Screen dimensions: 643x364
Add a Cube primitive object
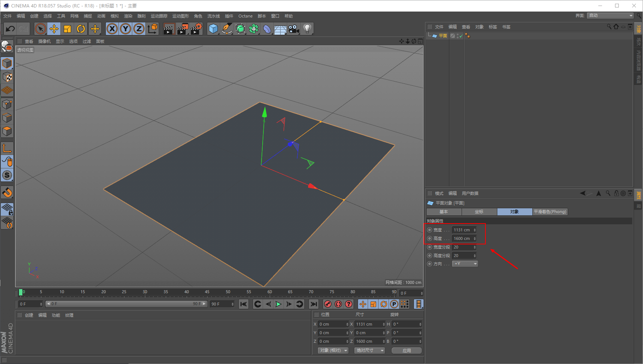213,29
